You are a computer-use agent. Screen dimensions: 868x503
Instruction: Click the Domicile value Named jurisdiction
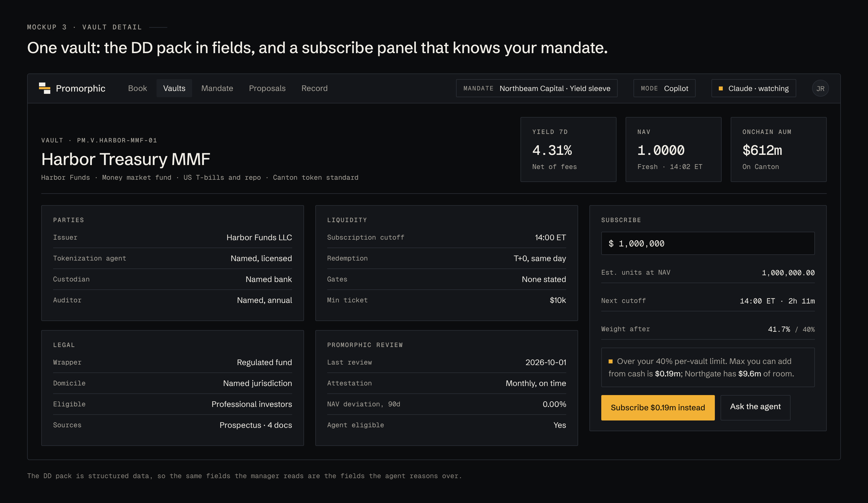point(257,383)
